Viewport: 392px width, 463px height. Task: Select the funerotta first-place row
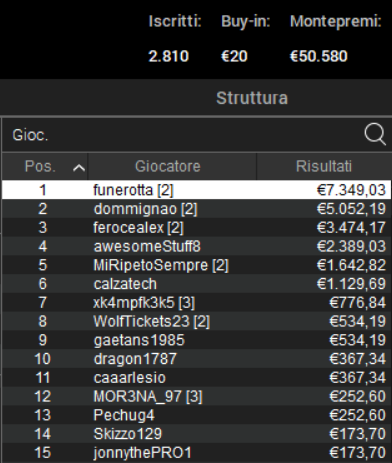tap(196, 190)
